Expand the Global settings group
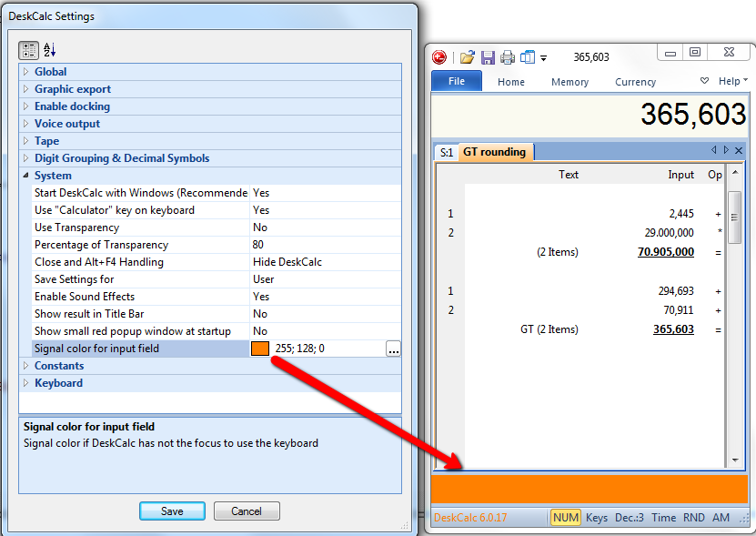Screen dimensions: 756x536 (x=26, y=71)
